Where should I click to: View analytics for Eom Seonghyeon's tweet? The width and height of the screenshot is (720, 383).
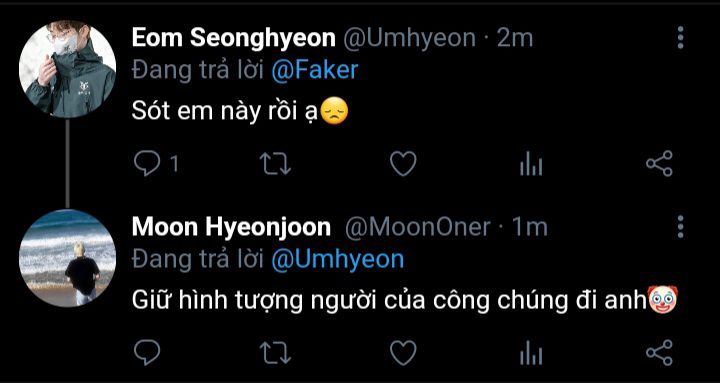[531, 164]
